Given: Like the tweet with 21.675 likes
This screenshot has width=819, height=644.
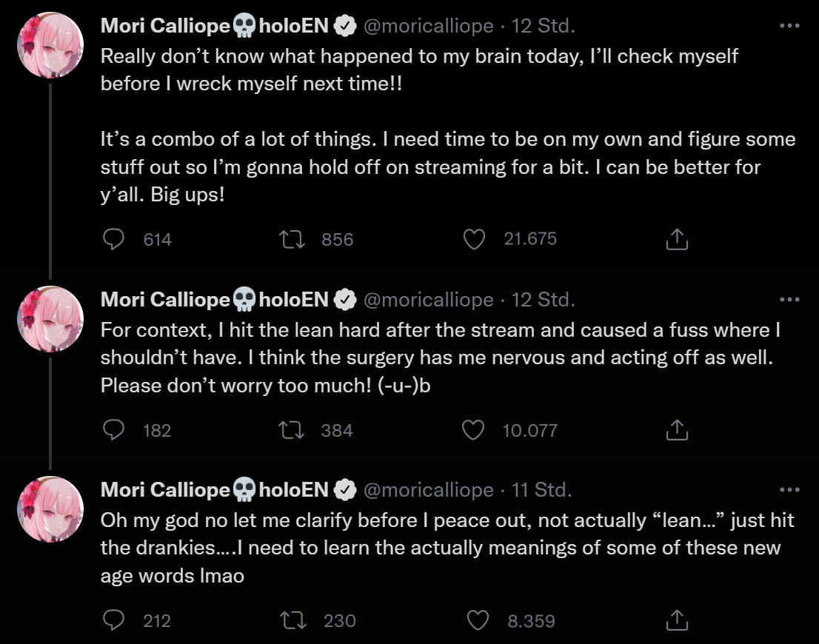Looking at the screenshot, I should pyautogui.click(x=474, y=239).
